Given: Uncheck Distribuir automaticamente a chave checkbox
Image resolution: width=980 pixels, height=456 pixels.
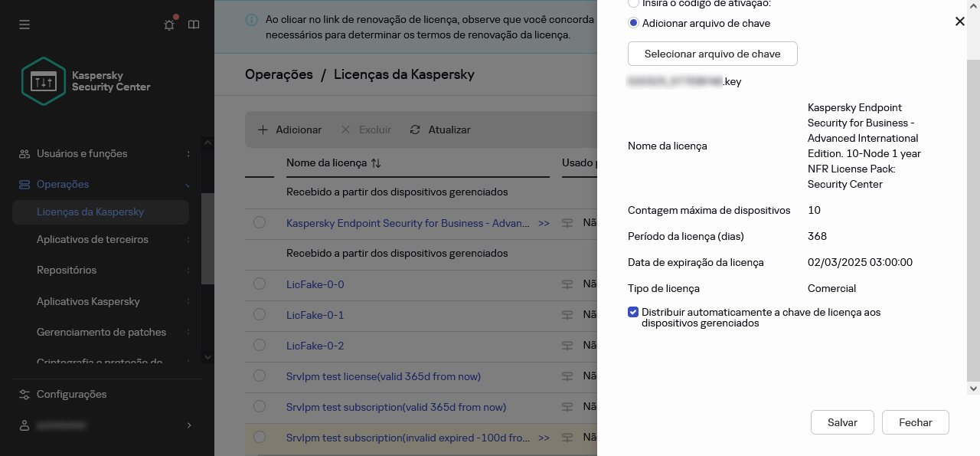Looking at the screenshot, I should pos(633,312).
